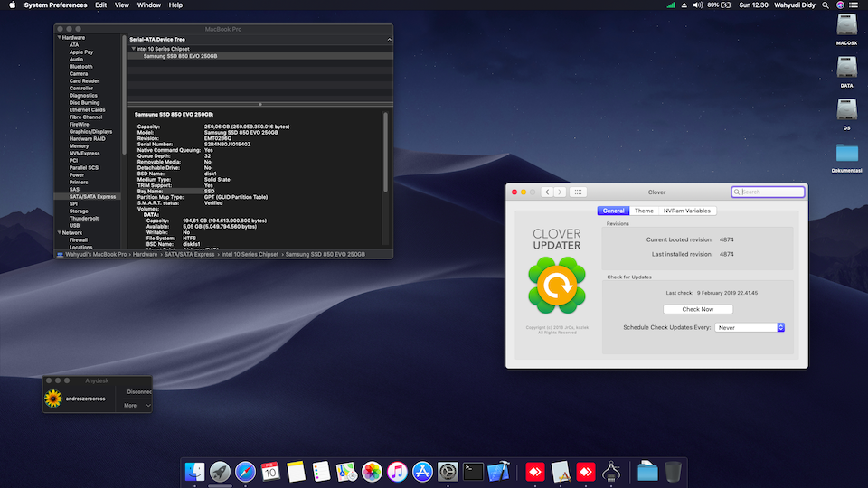Click the System Information sidebar scrollbar

tap(124, 95)
